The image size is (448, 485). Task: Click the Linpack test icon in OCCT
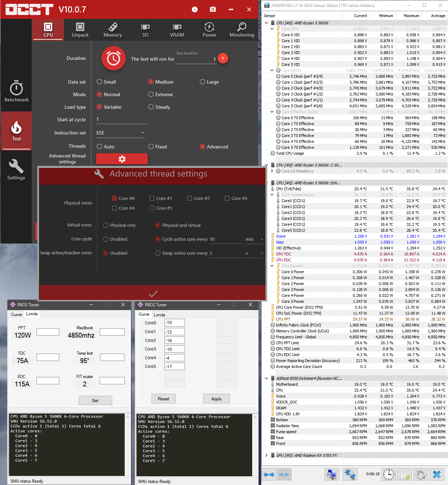(x=80, y=30)
